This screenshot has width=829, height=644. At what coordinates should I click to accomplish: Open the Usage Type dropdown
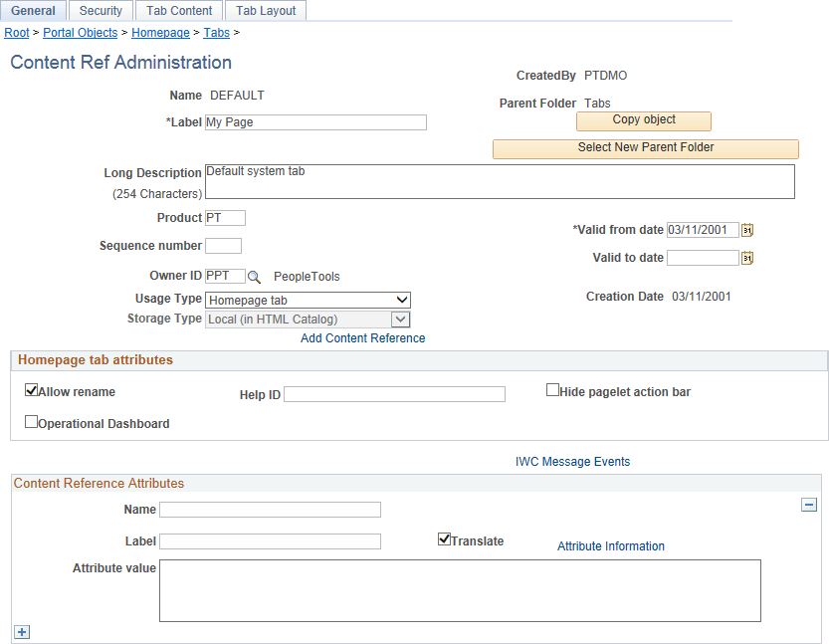click(404, 300)
